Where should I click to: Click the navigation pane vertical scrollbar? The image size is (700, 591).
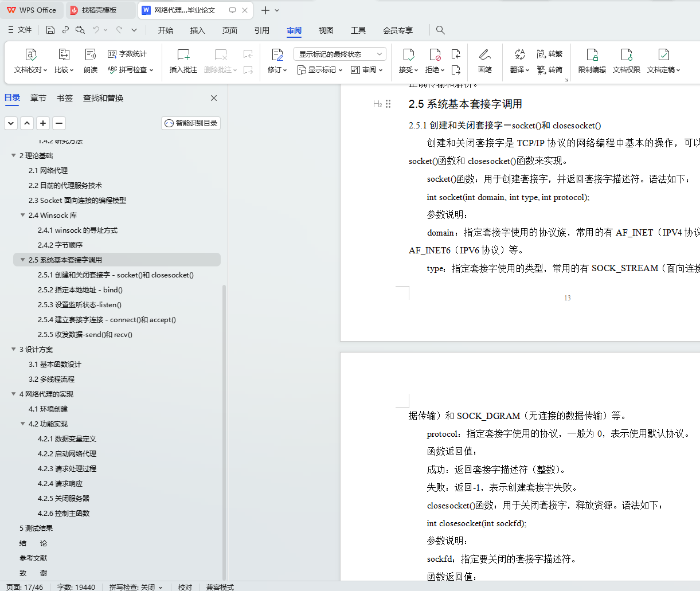tap(224, 432)
